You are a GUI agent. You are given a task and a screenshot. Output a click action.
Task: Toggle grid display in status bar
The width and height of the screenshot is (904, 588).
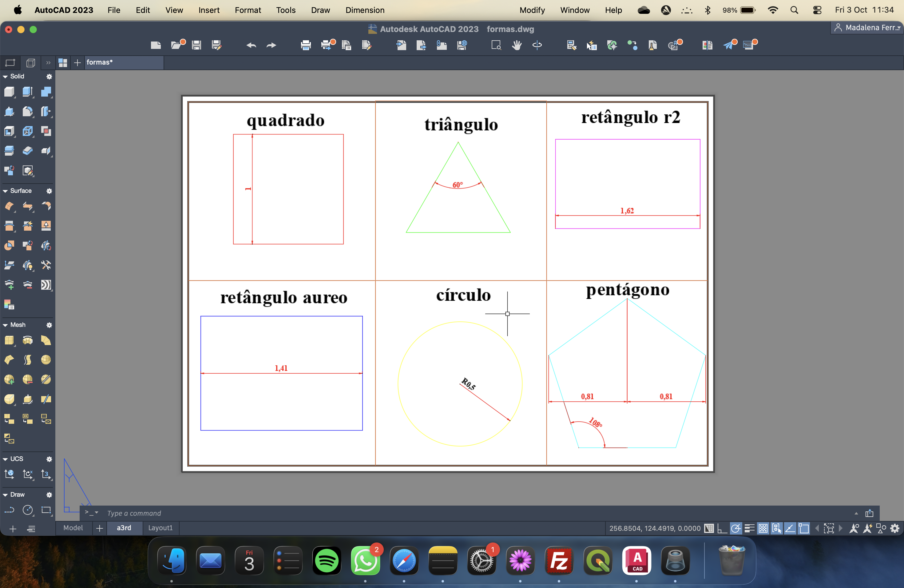(x=709, y=528)
